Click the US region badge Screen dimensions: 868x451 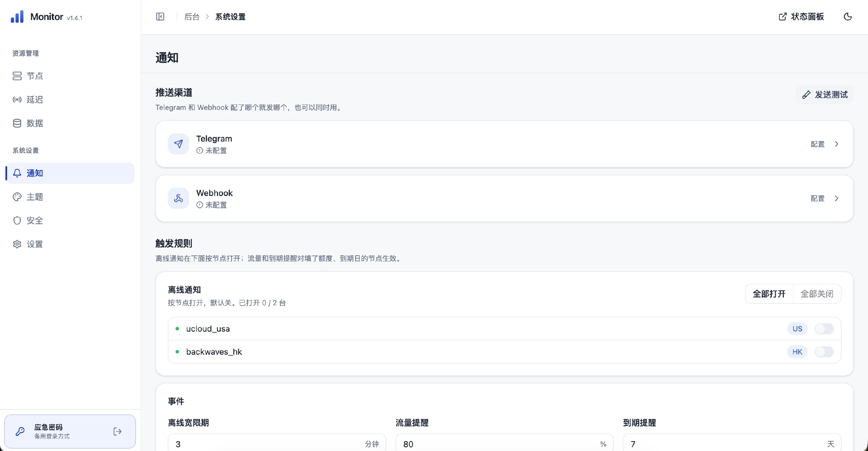797,329
